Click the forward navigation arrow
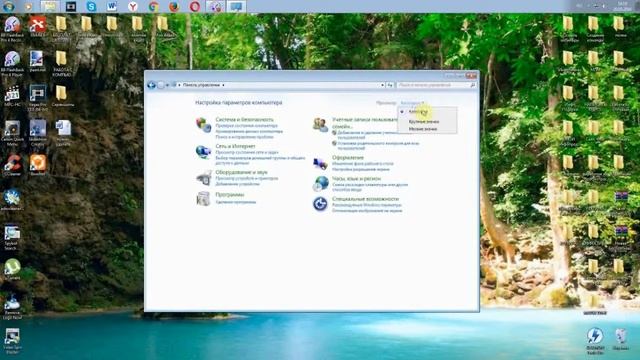 (x=161, y=85)
